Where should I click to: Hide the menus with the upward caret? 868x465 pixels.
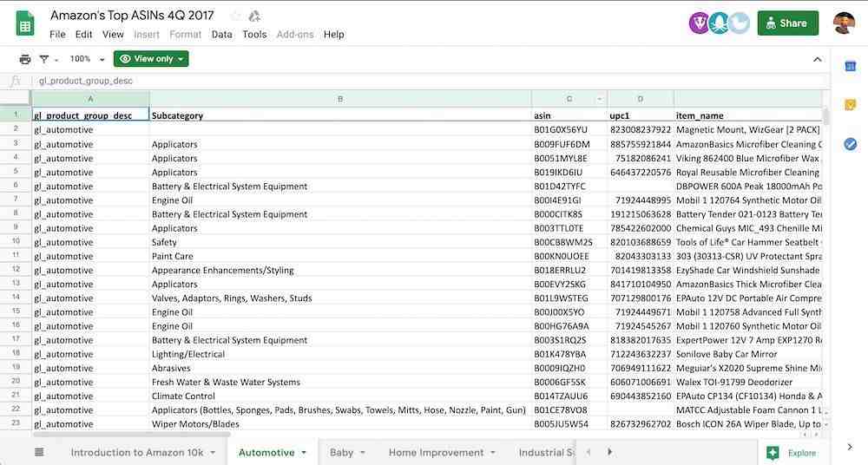point(817,59)
